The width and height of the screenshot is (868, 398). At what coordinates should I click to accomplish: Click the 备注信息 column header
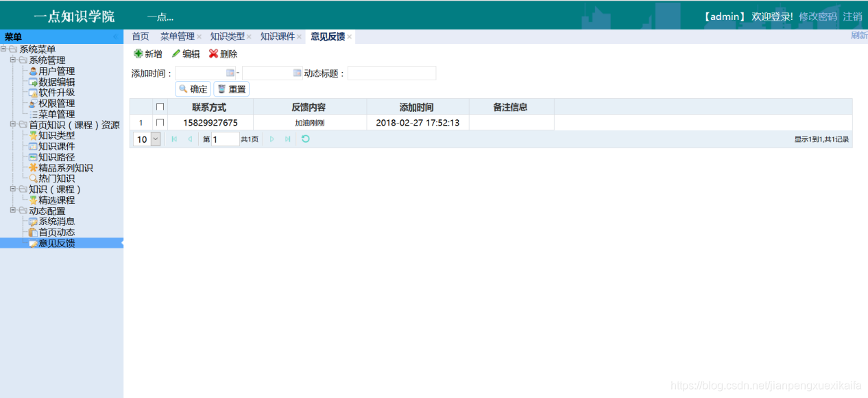(x=511, y=107)
